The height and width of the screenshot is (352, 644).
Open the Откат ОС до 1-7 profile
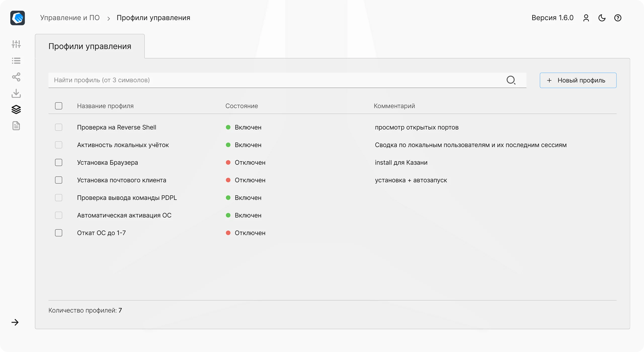tap(101, 233)
